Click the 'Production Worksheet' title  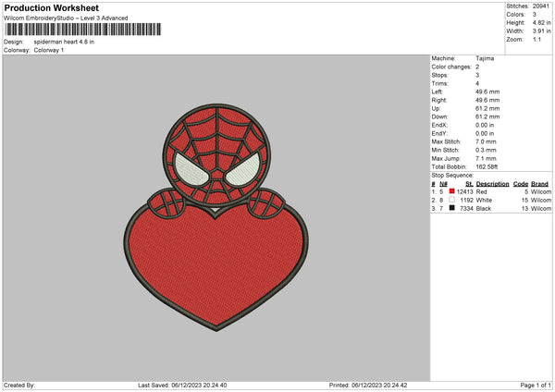[51, 7]
